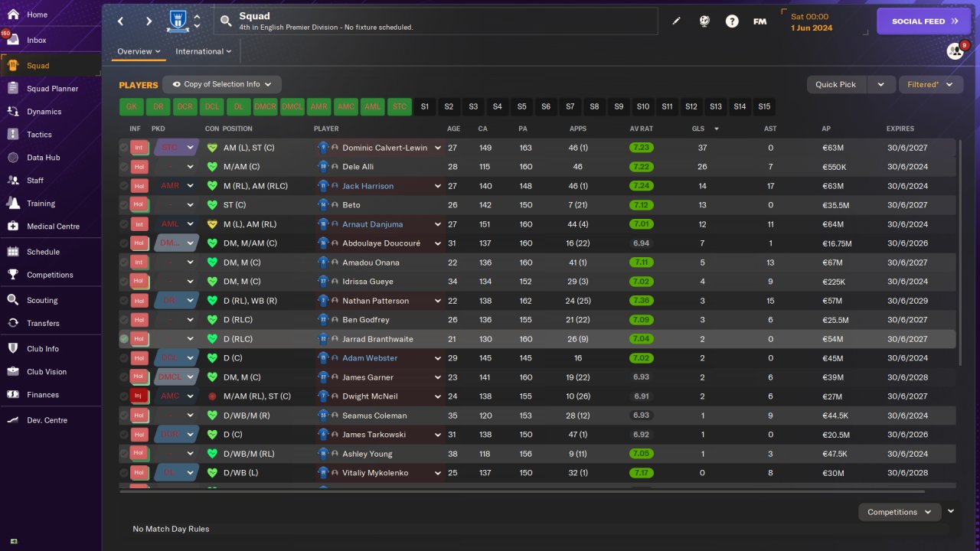Click the pencil edit icon
Viewport: 980px width, 551px height.
point(676,21)
